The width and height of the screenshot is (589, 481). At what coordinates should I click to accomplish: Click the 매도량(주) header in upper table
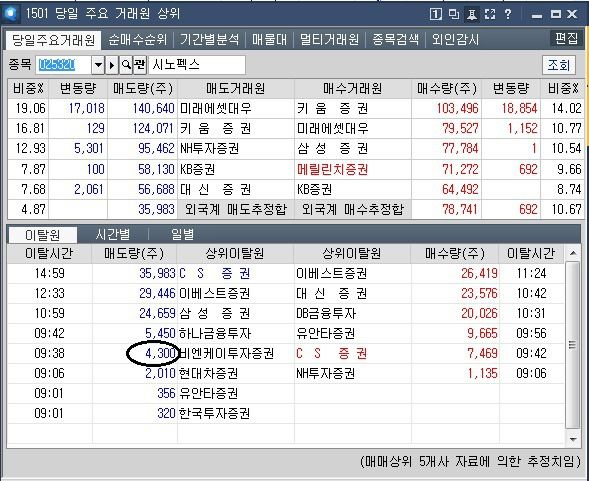(143, 89)
